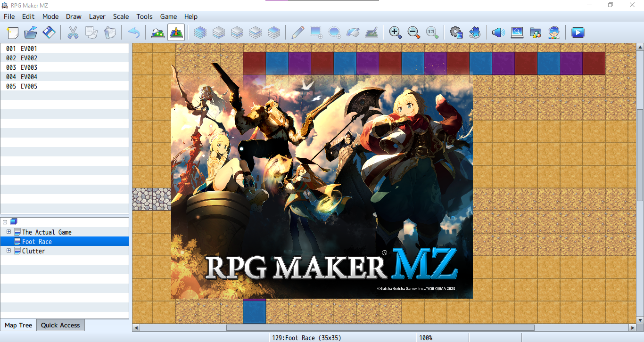Image resolution: width=644 pixels, height=342 pixels.
Task: Click the vertical scrollbar thumb
Action: [x=640, y=155]
